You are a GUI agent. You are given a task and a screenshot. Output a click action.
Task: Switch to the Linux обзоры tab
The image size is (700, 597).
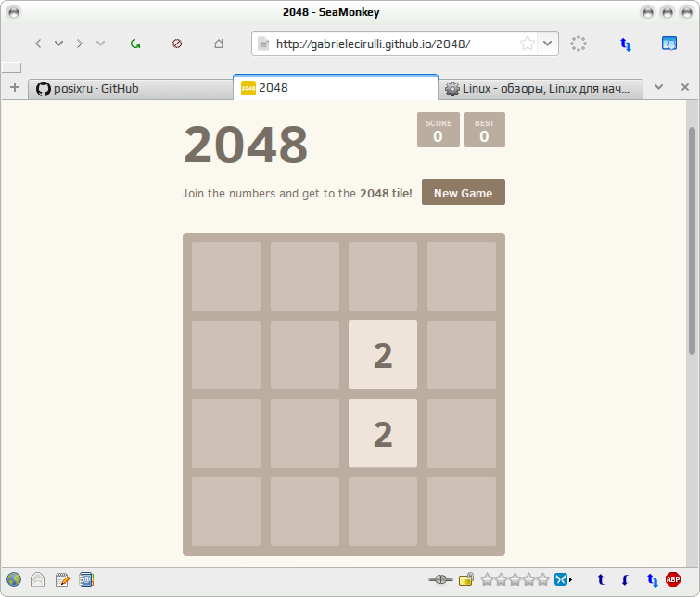541,89
